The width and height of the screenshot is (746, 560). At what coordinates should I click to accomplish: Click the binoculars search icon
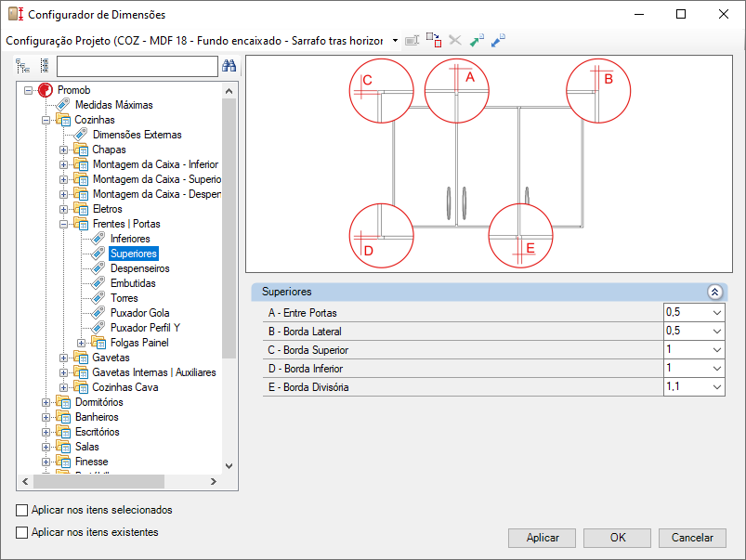[x=229, y=66]
